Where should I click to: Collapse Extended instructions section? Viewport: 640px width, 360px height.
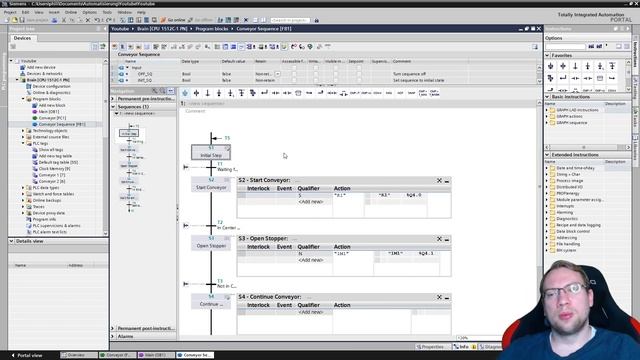click(547, 155)
